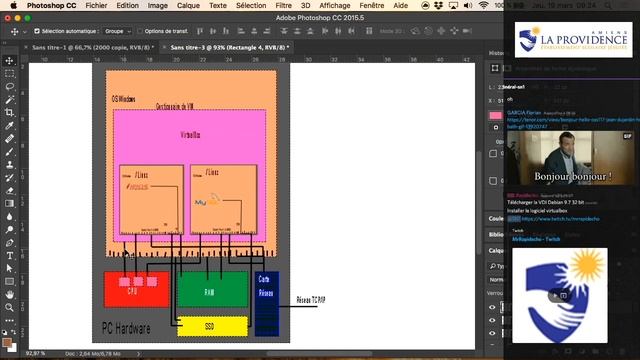Select the Dodge tool
The image size is (640, 360).
(9, 229)
